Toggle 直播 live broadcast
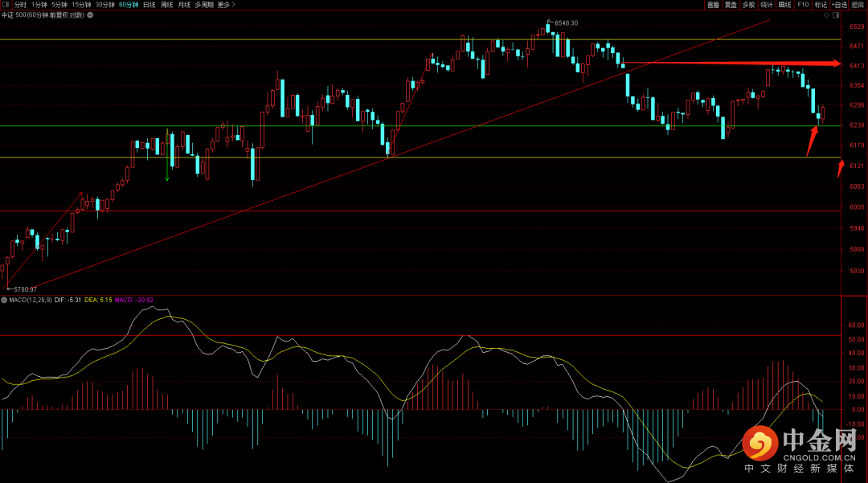This screenshot has height=483, width=868. click(x=713, y=5)
